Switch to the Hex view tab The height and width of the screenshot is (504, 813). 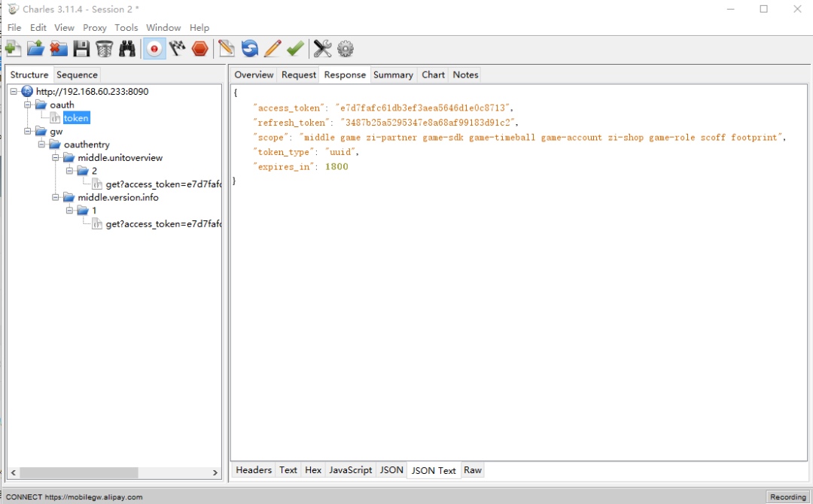pos(313,470)
